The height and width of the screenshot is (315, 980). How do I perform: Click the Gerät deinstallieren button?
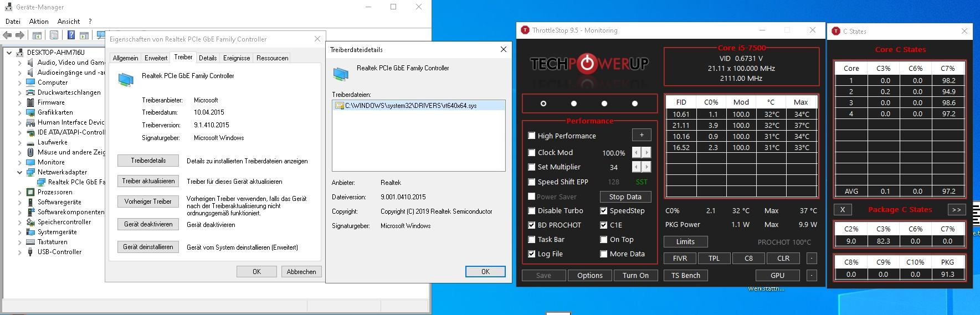[x=148, y=247]
